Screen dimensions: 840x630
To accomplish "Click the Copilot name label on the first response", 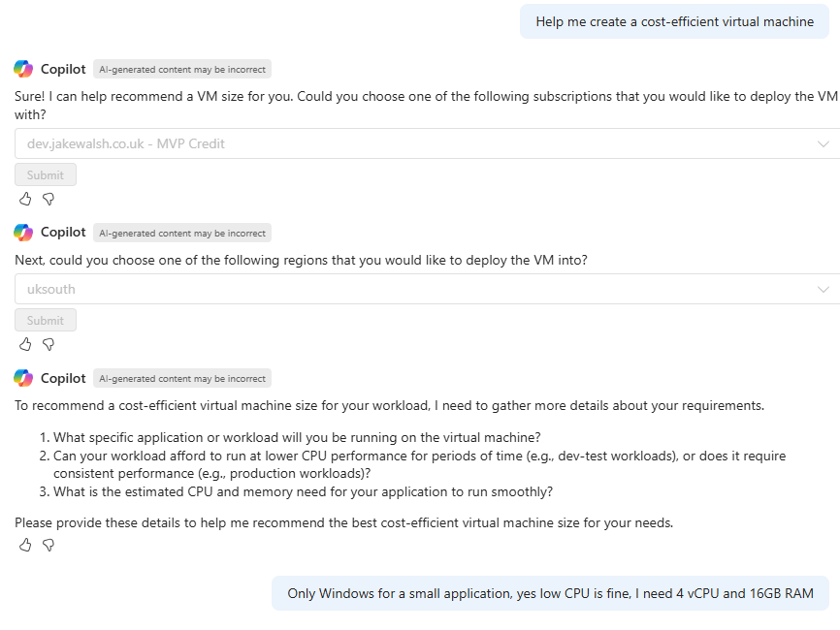I will (63, 69).
